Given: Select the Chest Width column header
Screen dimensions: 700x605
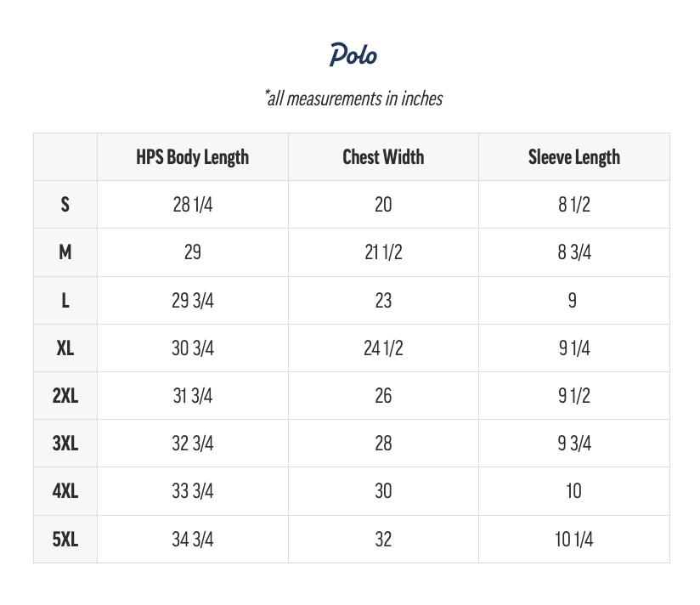Looking at the screenshot, I should coord(383,157).
